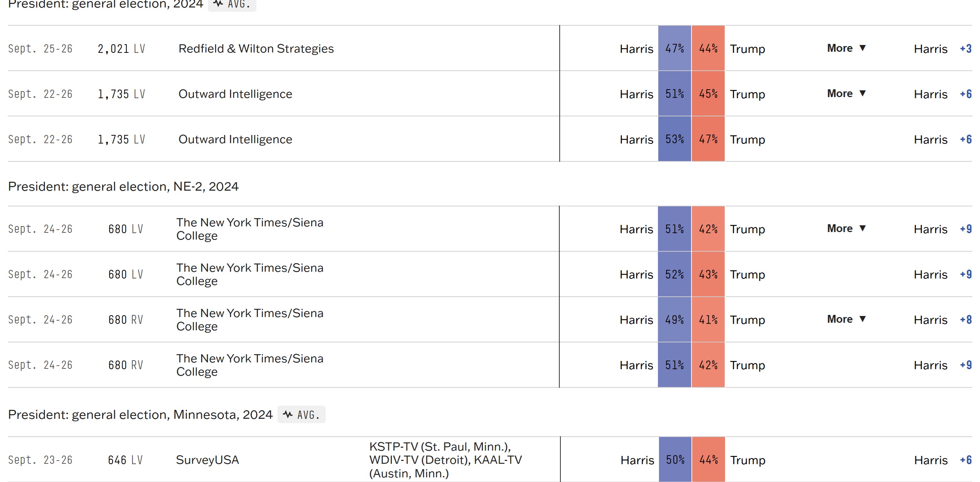Open the SurveyUSA pollster link
This screenshot has height=482, width=980.
coord(207,460)
